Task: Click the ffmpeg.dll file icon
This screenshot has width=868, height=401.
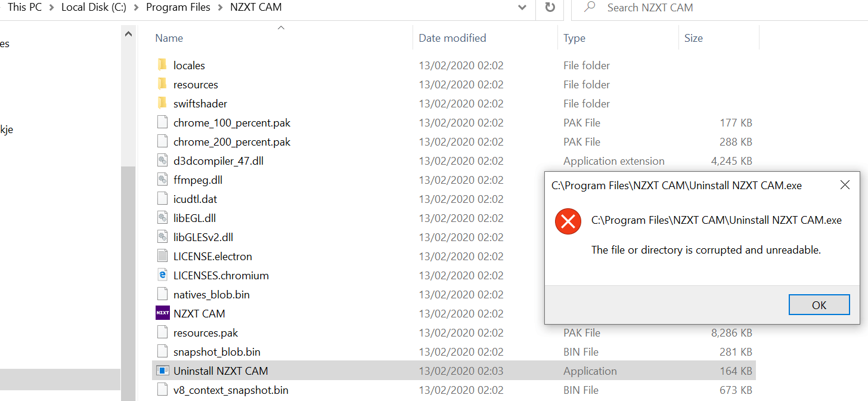Action: (x=162, y=180)
